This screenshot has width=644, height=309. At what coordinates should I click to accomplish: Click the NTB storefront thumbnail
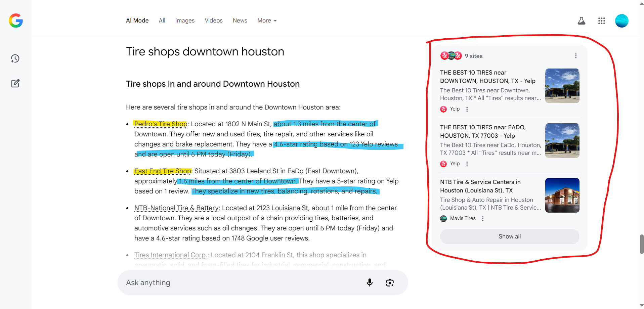click(x=562, y=195)
